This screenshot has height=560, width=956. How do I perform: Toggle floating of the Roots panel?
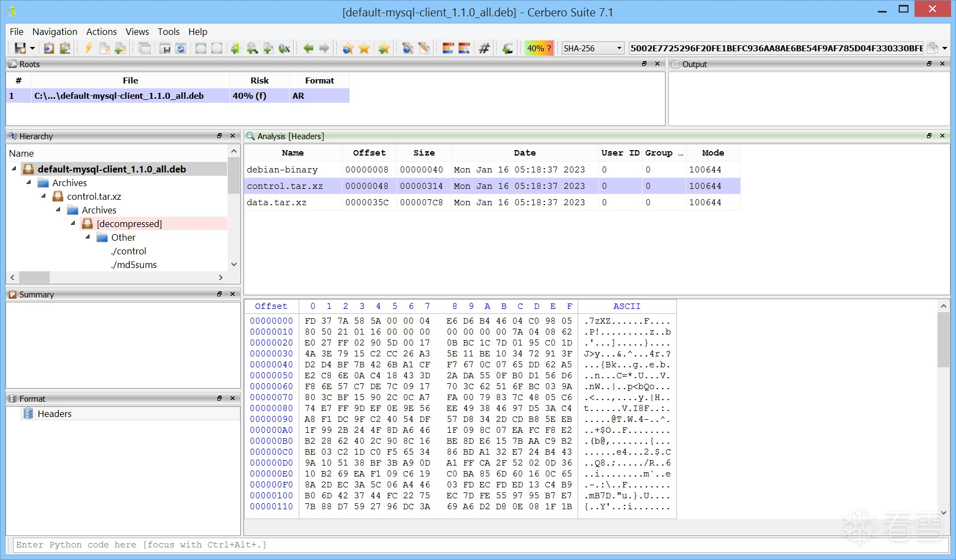click(x=644, y=64)
